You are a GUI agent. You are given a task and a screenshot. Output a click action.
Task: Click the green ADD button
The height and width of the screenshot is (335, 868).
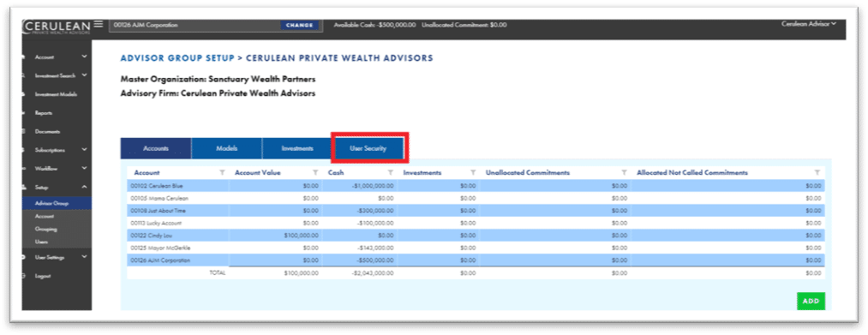click(811, 301)
